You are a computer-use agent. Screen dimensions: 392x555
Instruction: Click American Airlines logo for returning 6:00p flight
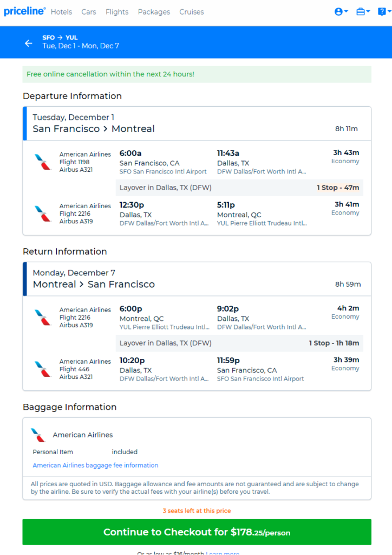tap(43, 318)
